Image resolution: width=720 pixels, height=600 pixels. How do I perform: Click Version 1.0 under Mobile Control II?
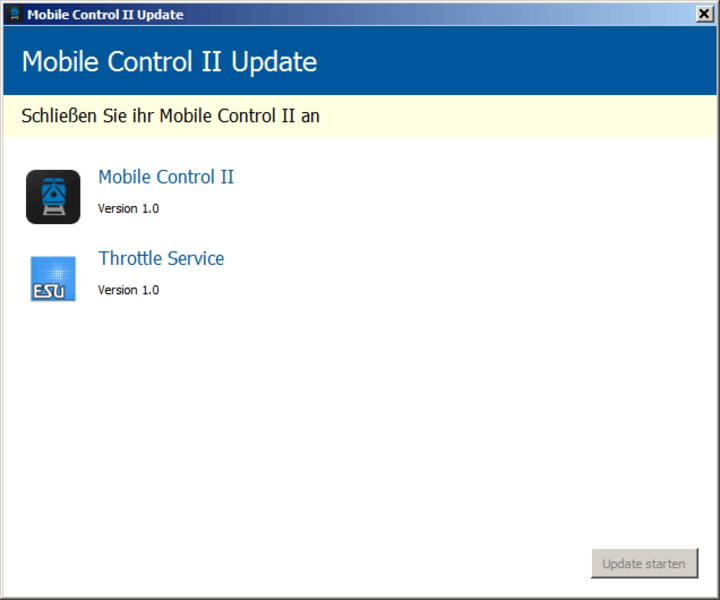(x=129, y=208)
